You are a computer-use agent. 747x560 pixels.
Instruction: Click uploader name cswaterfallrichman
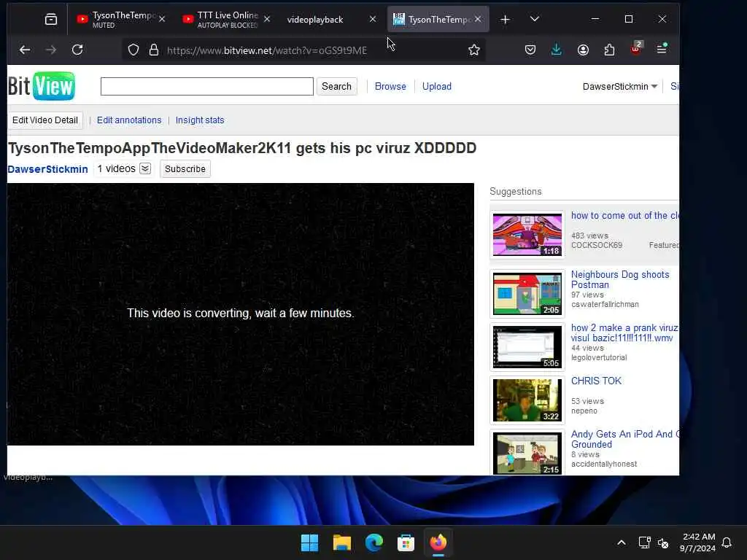605,304
